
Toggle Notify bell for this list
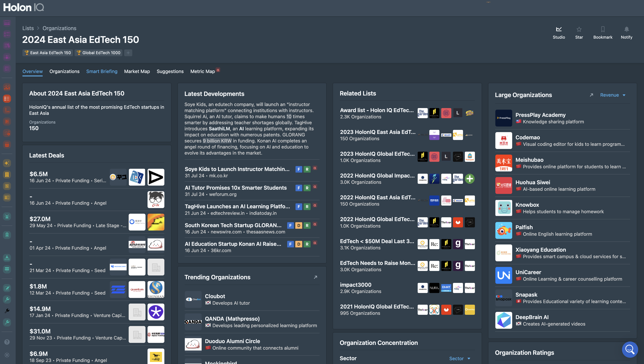click(x=626, y=29)
